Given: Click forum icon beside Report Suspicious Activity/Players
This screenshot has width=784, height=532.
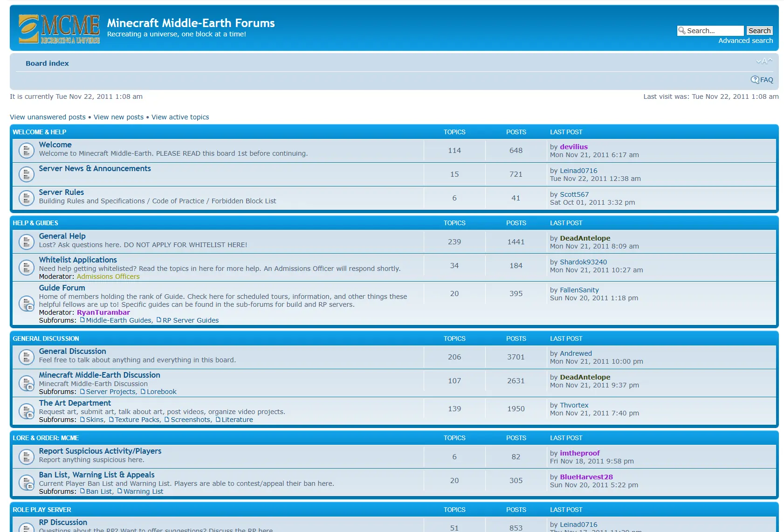Looking at the screenshot, I should click(x=27, y=456).
